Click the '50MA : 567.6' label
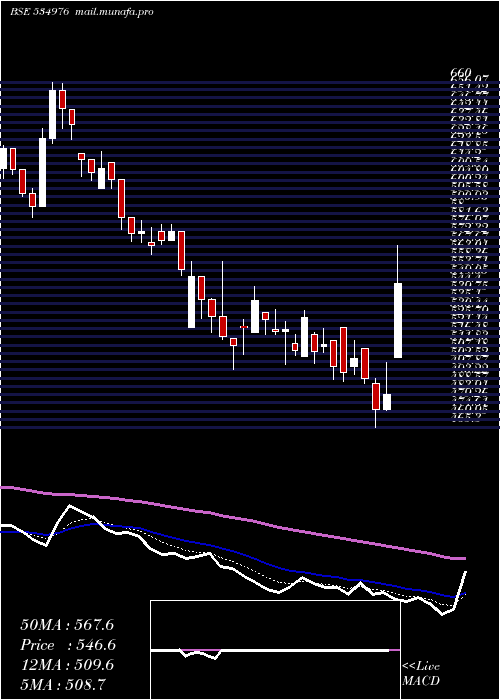The width and height of the screenshot is (500, 700). [67, 625]
